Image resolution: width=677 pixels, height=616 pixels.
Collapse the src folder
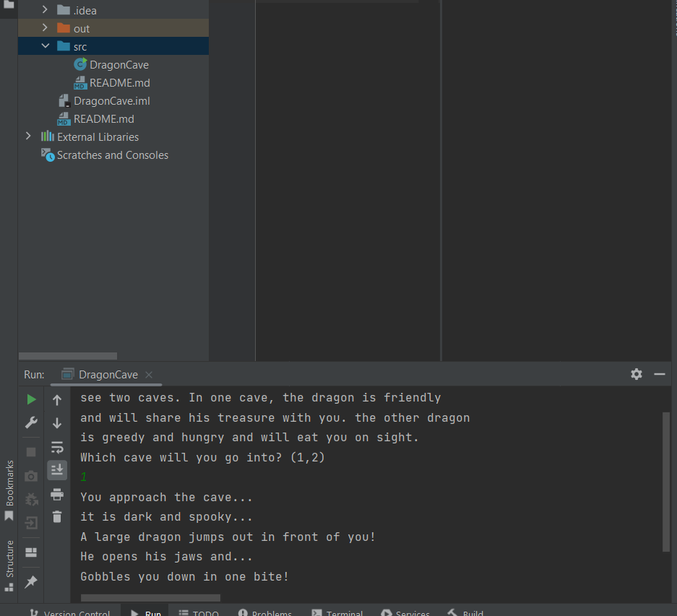coord(46,45)
